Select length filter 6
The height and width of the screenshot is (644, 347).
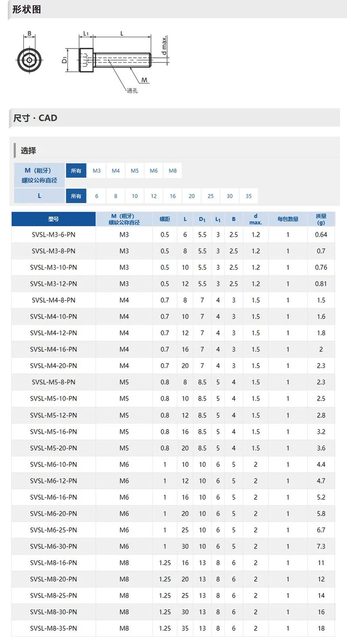pyautogui.click(x=96, y=196)
